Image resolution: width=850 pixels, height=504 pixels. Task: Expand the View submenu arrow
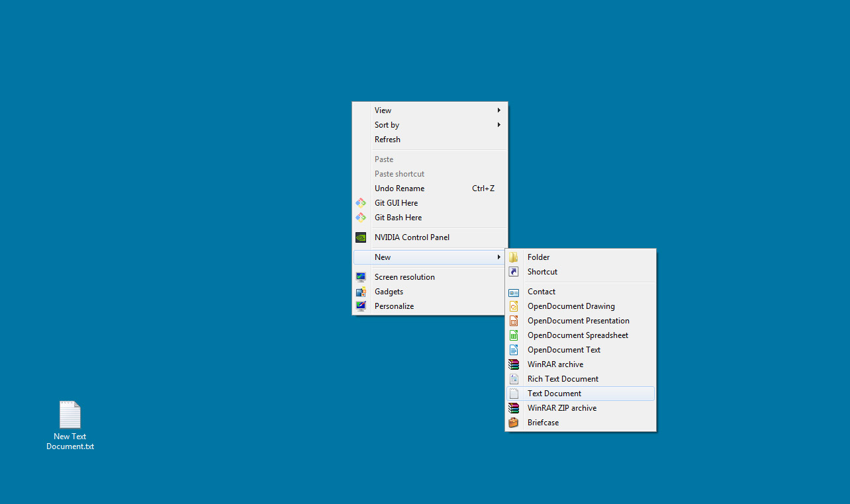pos(499,110)
